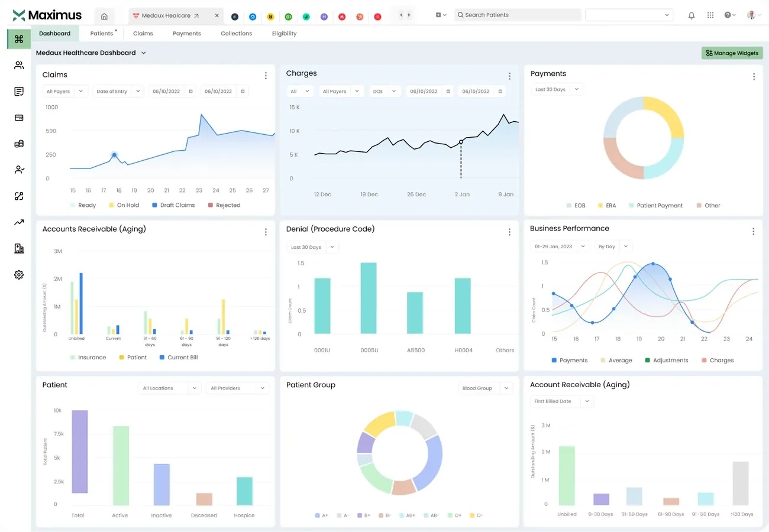Screen dimensions: 769x532
Task: Open the help question mark menu
Action: pos(730,15)
